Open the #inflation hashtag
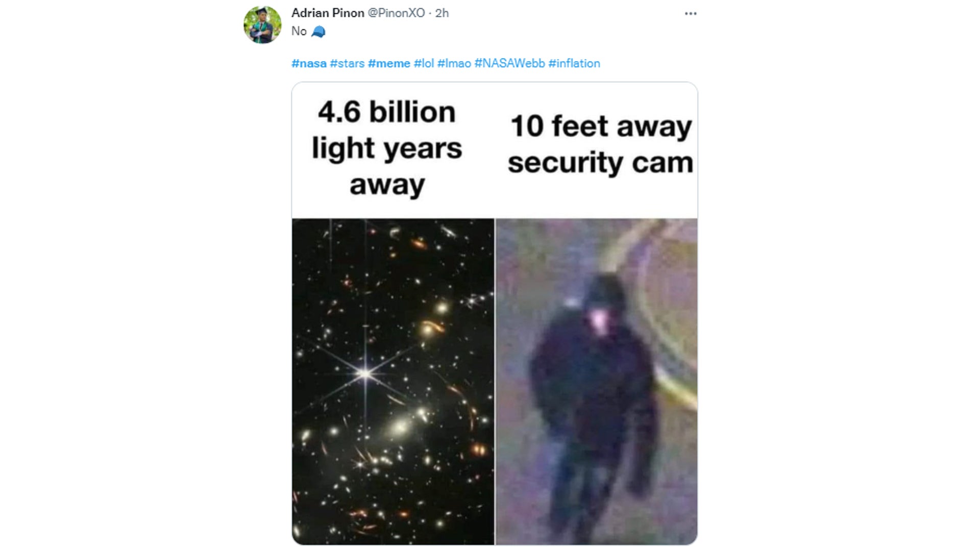Image resolution: width=980 pixels, height=551 pixels. 574,63
